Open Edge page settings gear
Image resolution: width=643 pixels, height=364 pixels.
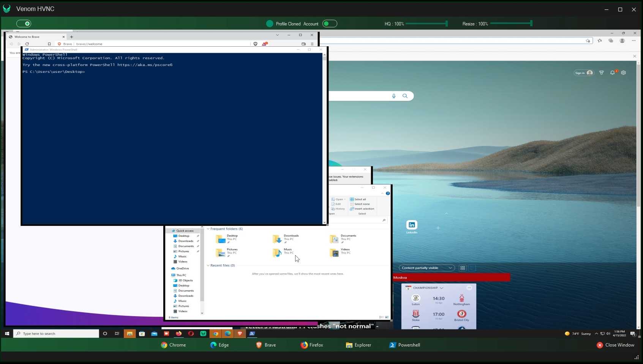(623, 72)
